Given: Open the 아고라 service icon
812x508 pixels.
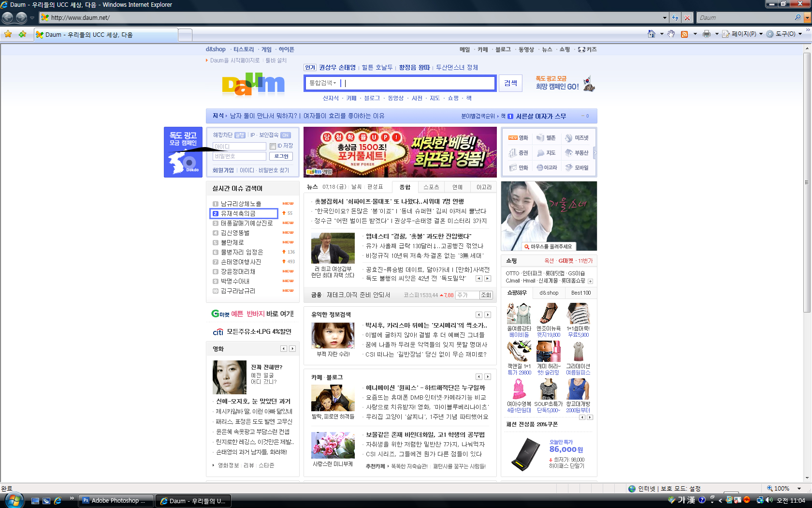Looking at the screenshot, I should 547,168.
